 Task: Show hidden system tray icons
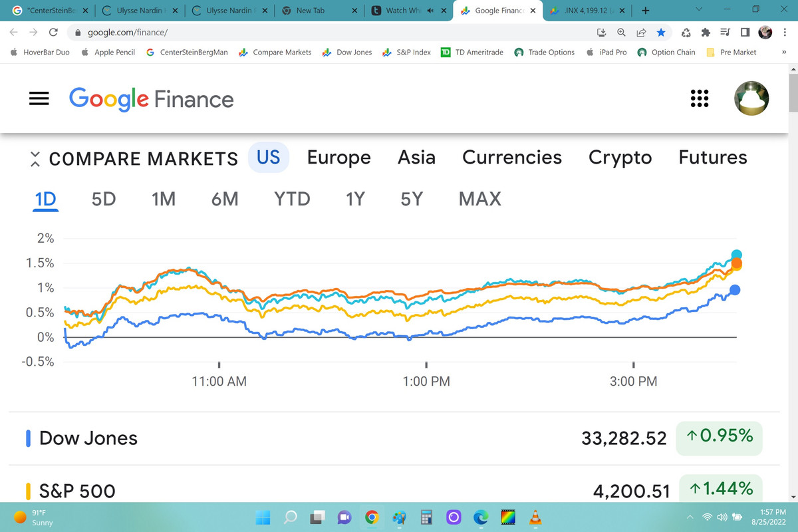coord(690,517)
